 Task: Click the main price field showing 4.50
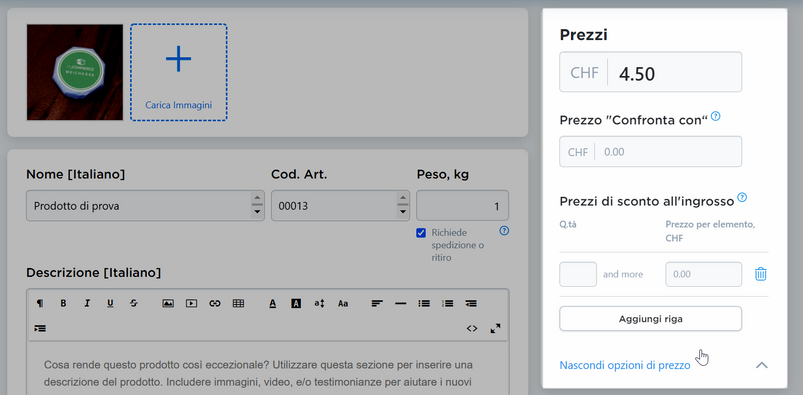[x=650, y=72]
